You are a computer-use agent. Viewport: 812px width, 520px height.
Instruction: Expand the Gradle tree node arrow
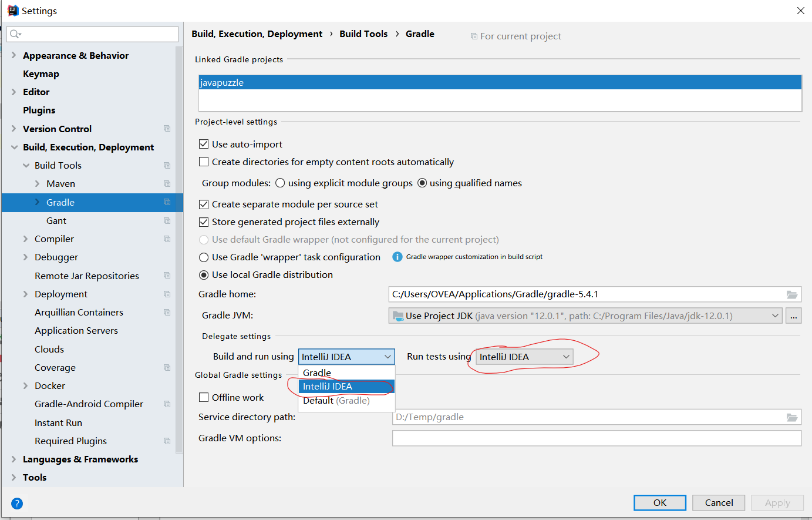click(x=38, y=202)
